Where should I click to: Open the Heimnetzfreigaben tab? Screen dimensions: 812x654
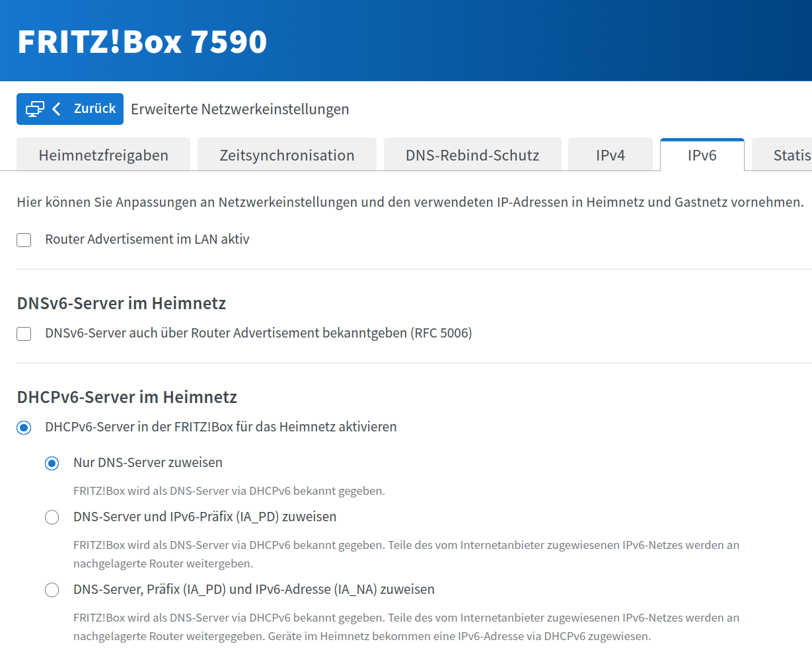click(x=103, y=155)
